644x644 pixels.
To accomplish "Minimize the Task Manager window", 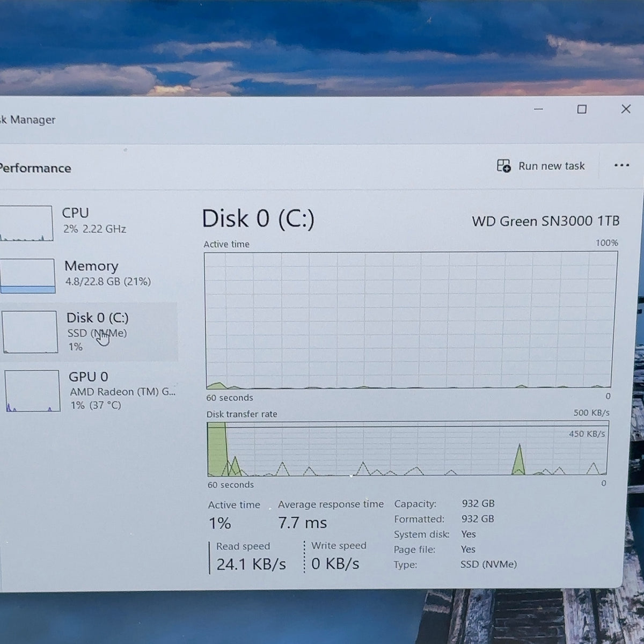I will click(x=539, y=109).
